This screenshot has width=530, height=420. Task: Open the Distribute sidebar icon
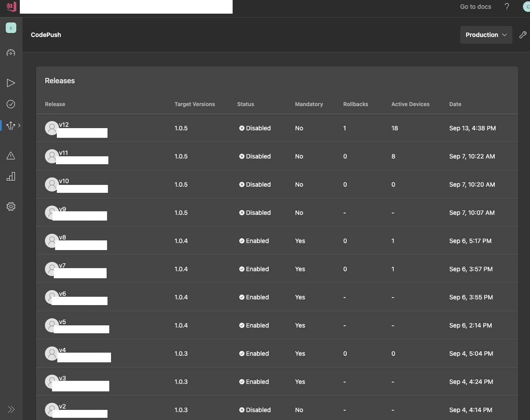pos(11,125)
